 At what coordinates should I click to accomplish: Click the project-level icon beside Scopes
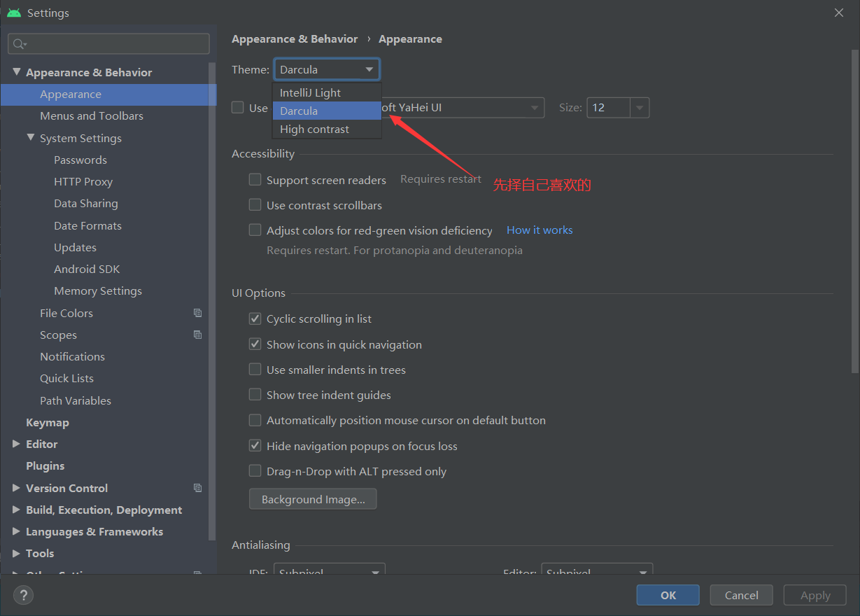point(198,335)
